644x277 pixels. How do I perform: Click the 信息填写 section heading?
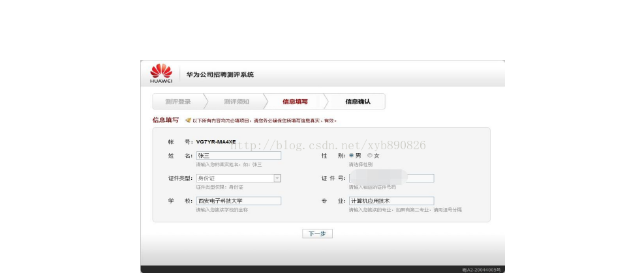click(x=166, y=120)
